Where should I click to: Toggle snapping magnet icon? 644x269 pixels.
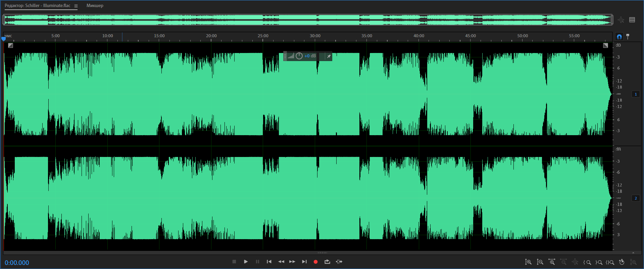coord(619,37)
